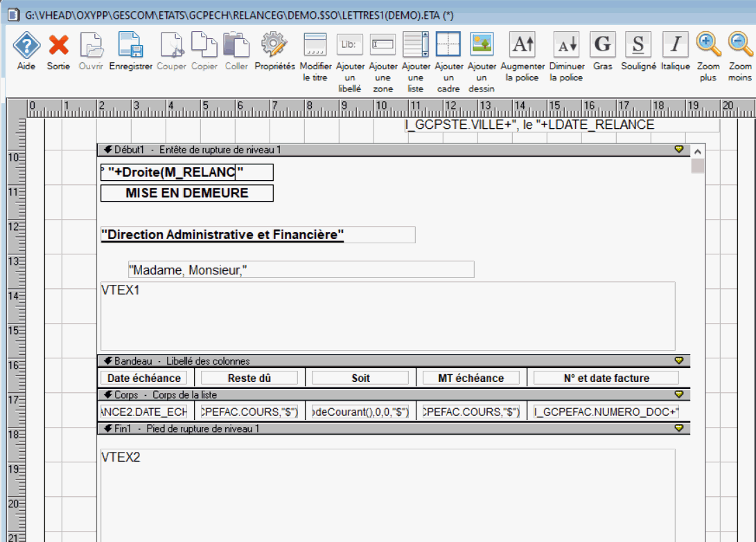Viewport: 756px width, 542px height.
Task: Toggle Gras bold formatting
Action: tap(603, 46)
